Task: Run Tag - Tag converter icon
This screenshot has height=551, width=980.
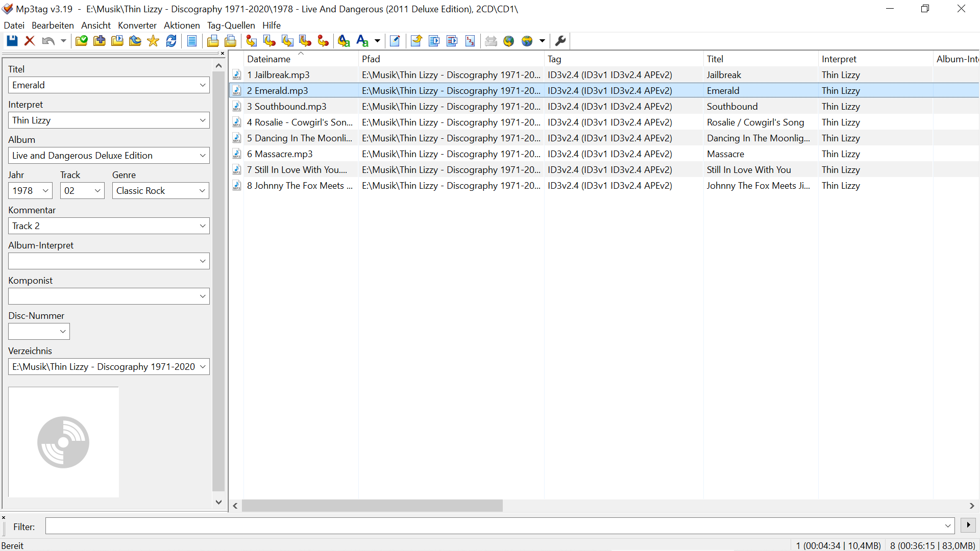Action: (323, 41)
